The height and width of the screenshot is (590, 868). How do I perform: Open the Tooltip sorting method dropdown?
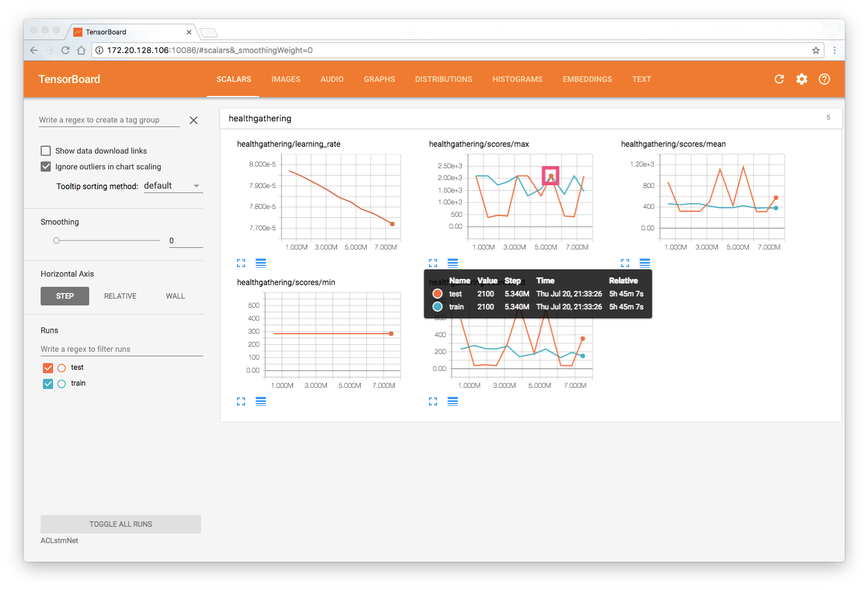point(173,185)
